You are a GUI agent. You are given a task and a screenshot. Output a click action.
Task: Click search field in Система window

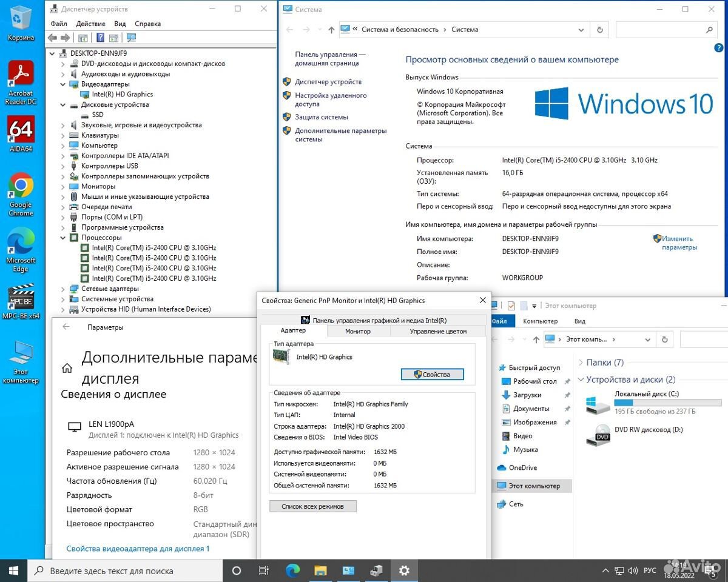(666, 29)
